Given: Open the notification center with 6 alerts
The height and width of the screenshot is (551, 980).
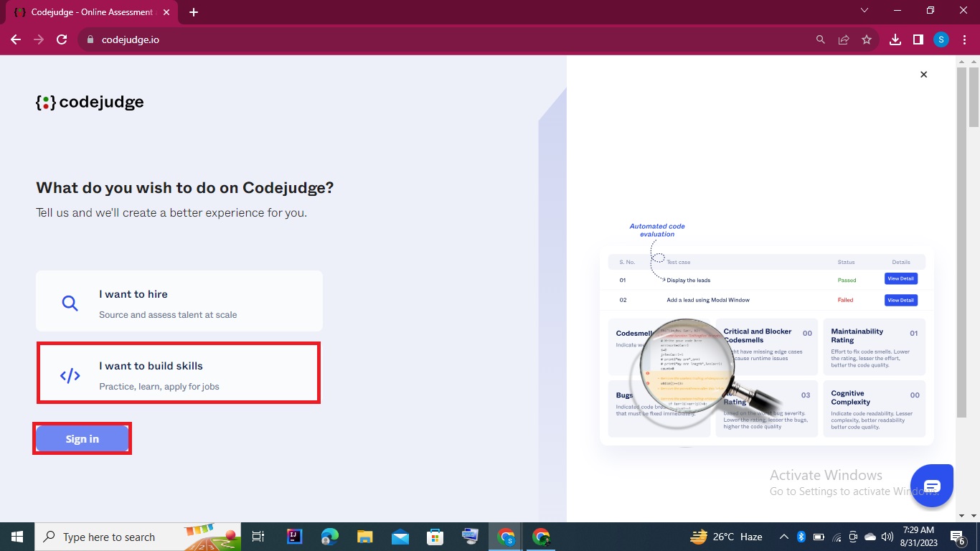Looking at the screenshot, I should 957,537.
